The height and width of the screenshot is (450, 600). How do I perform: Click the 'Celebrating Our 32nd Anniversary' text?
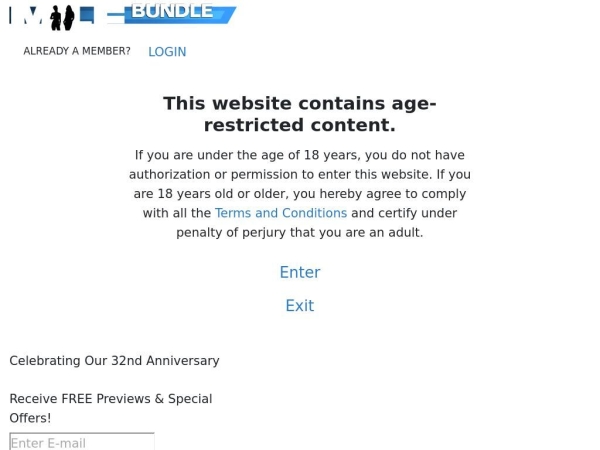click(114, 361)
